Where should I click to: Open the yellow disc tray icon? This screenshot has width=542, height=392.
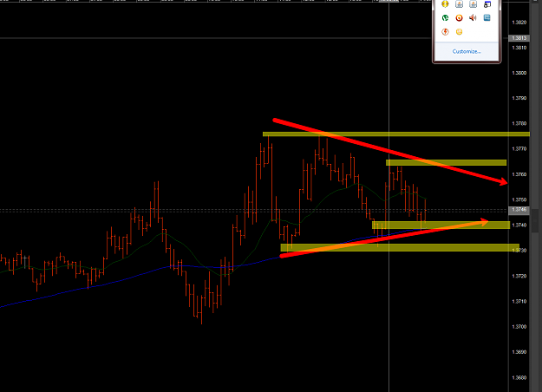click(445, 4)
